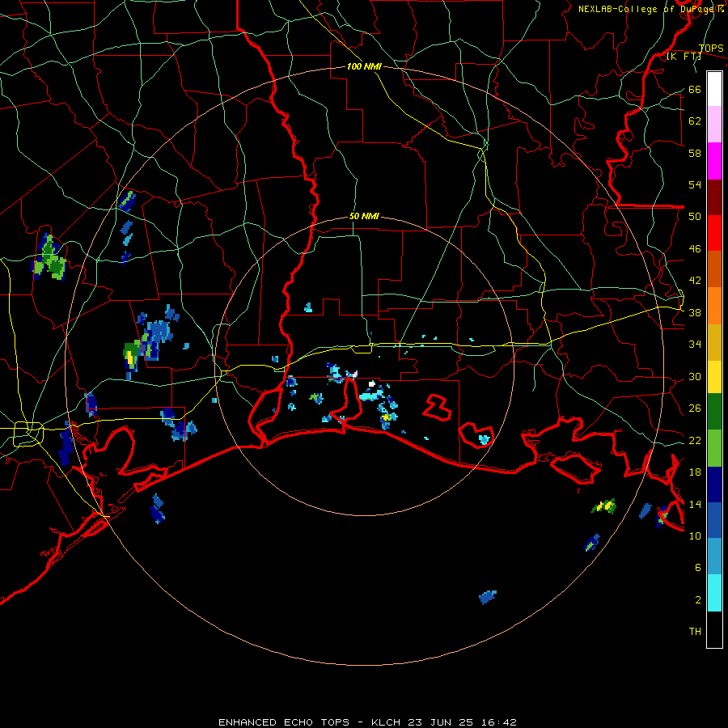Click the legend value "18"

click(695, 472)
